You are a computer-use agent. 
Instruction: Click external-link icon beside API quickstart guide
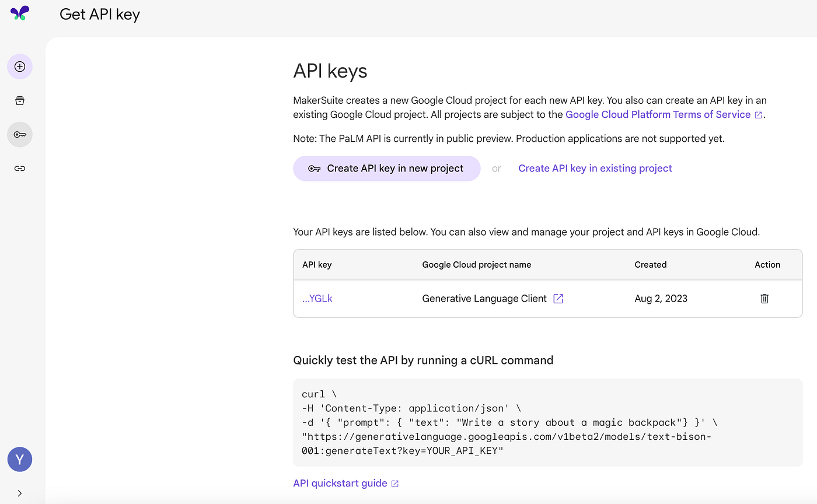point(395,484)
